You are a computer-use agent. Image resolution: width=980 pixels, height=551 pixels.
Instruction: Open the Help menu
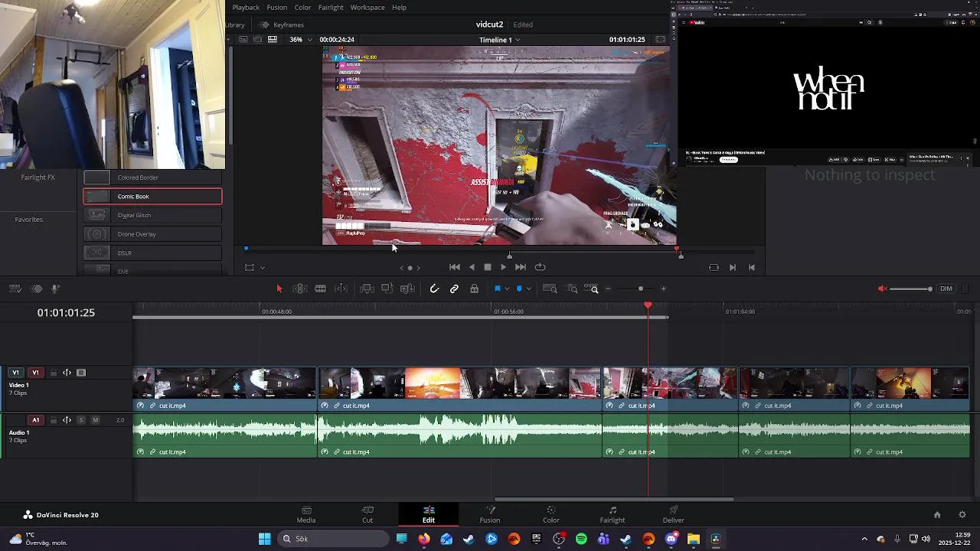point(399,8)
